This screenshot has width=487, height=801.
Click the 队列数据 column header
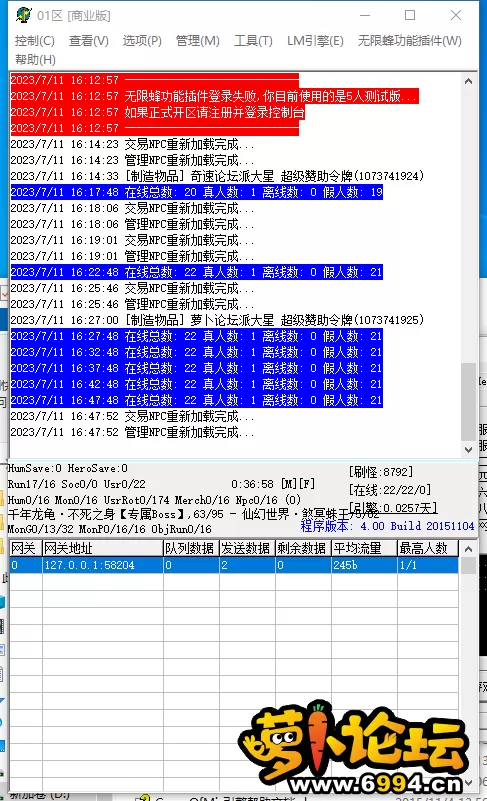(191, 549)
